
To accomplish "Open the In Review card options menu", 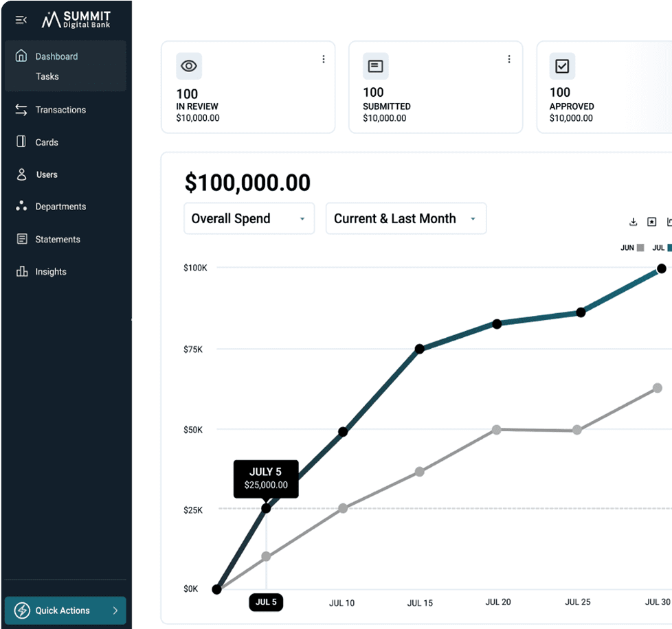I will [x=324, y=59].
